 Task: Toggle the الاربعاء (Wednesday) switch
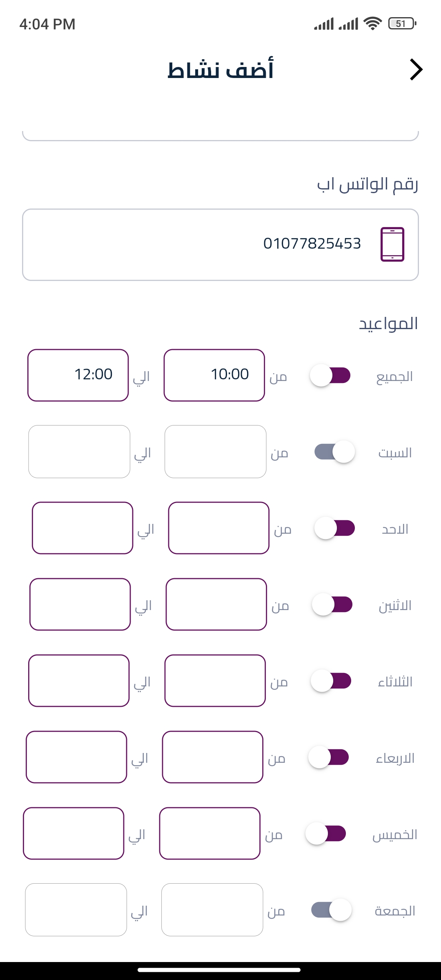pos(328,757)
